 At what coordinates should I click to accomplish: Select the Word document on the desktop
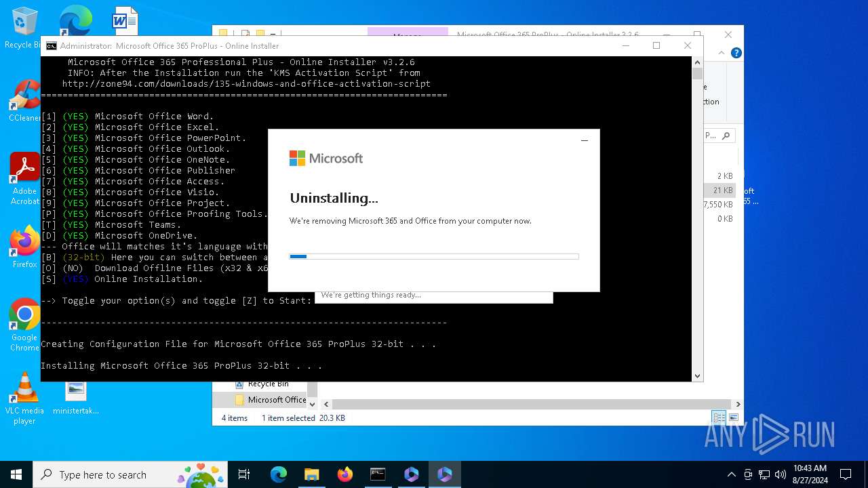pyautogui.click(x=124, y=20)
